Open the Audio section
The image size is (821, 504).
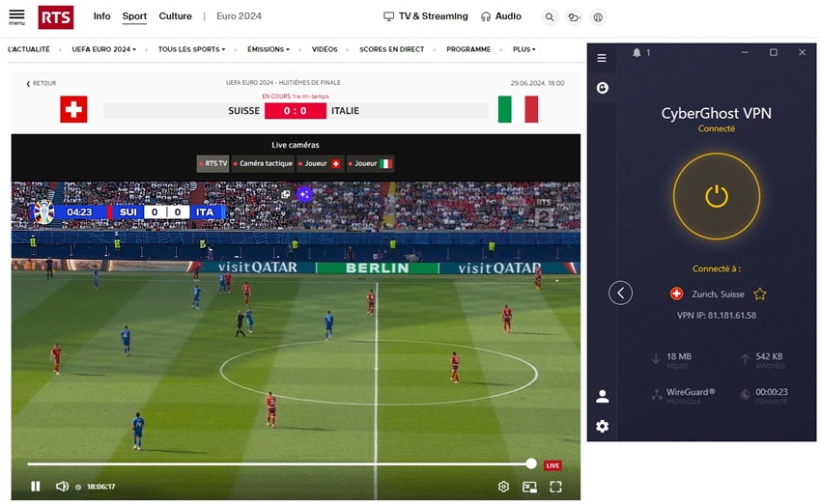(x=501, y=16)
